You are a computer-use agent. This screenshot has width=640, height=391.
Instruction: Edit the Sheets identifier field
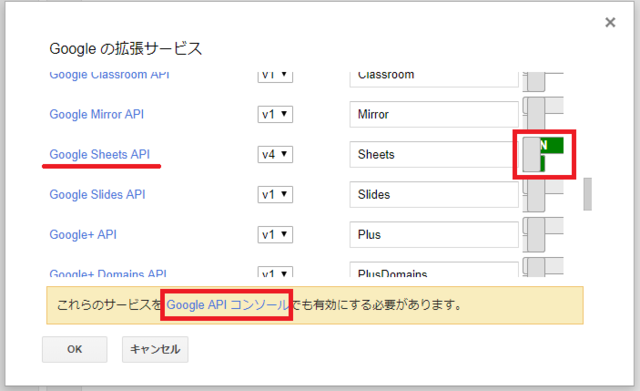tap(434, 154)
